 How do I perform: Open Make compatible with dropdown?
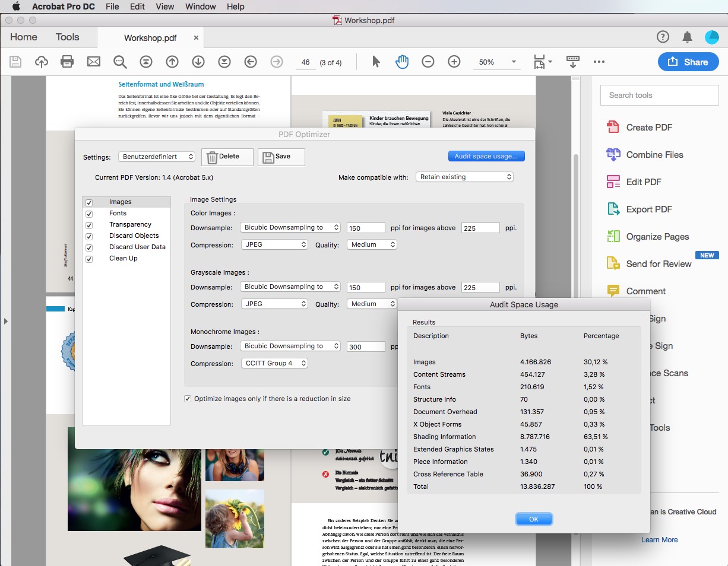(x=464, y=177)
